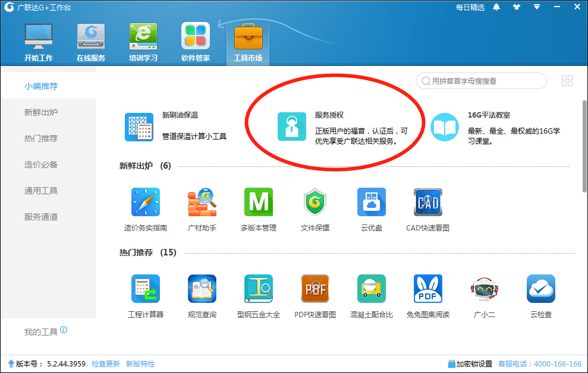Launch the 文件保镖 shield icon
Screen dimensions: 588x373
(x=315, y=202)
